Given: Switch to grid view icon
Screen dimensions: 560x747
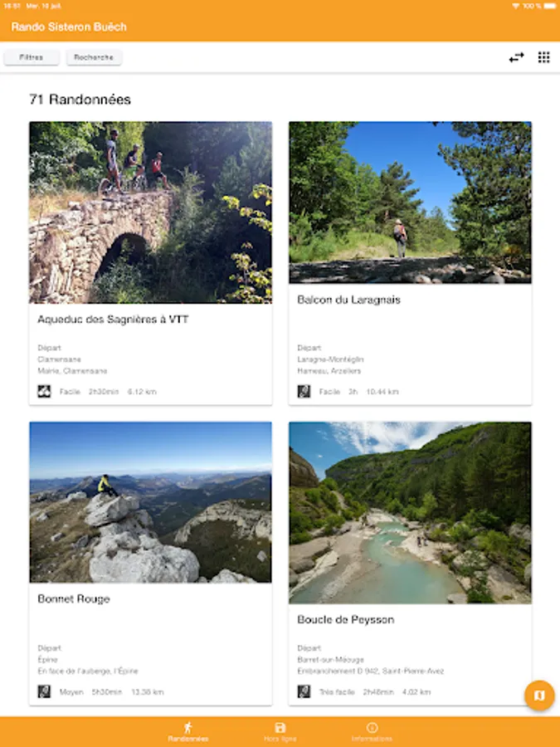Looking at the screenshot, I should tap(543, 57).
